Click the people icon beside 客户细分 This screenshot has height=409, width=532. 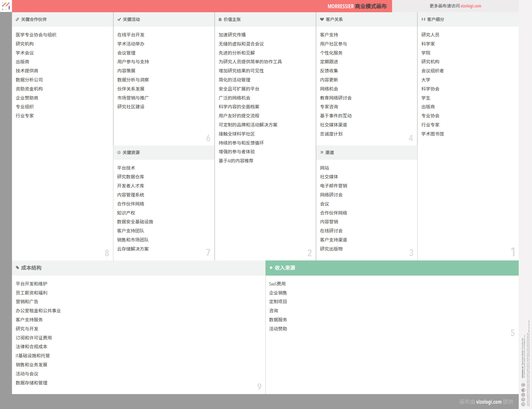coord(423,19)
